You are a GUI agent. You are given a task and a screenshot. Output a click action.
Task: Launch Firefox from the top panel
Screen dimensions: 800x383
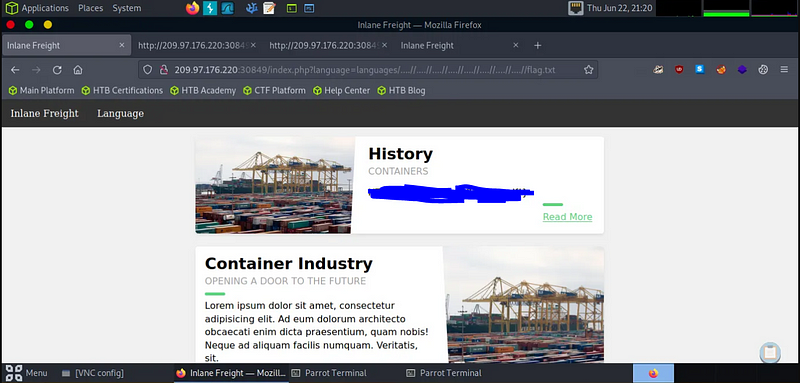click(192, 8)
